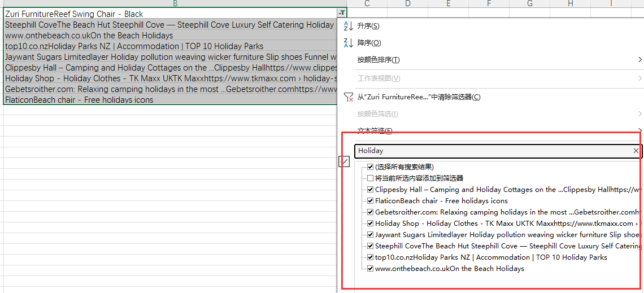Click the Clippesby Hall Camping cell in sheet

coord(170,67)
